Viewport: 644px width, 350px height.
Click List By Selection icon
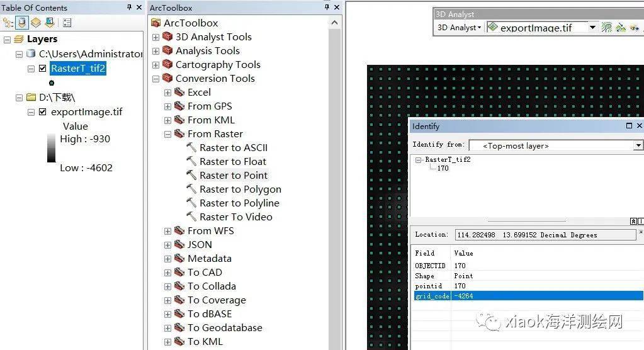tap(49, 23)
